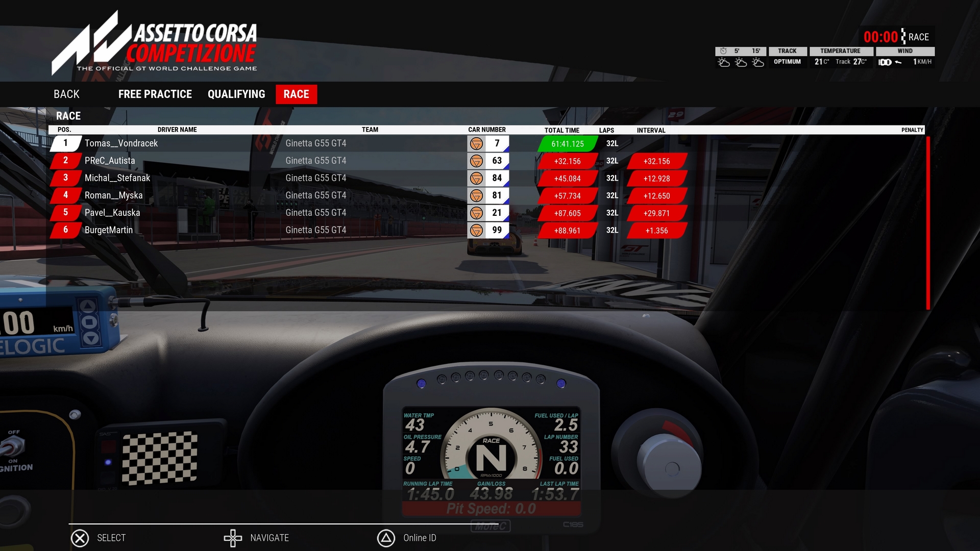
Task: Click position badge 2
Action: [x=65, y=161]
